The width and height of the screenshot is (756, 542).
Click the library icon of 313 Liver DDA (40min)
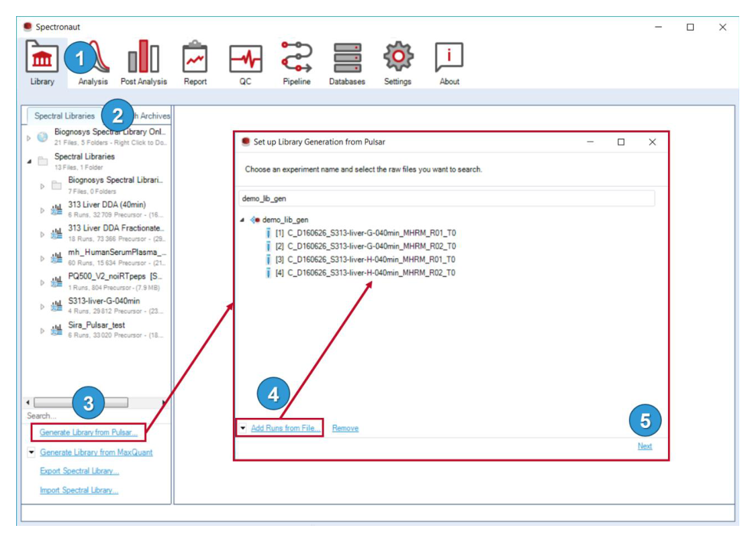tap(56, 209)
